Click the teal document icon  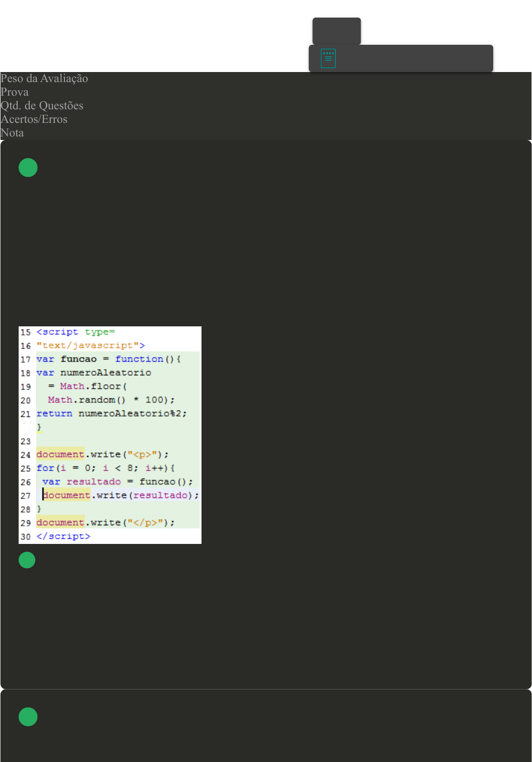click(328, 58)
